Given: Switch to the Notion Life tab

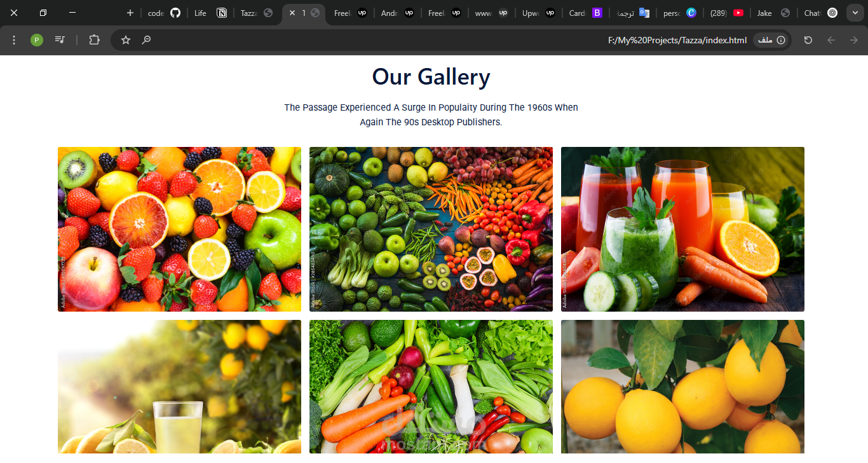Looking at the screenshot, I should click(210, 13).
